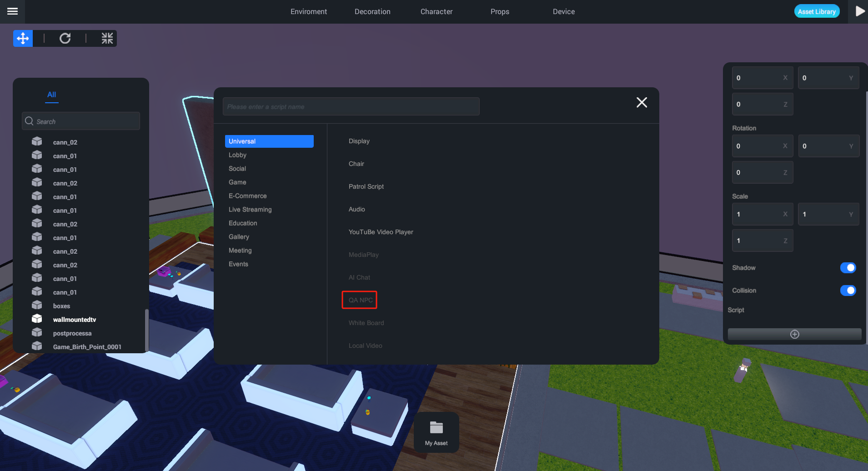Click the add script plus button
Image resolution: width=868 pixels, height=471 pixels.
coord(794,334)
